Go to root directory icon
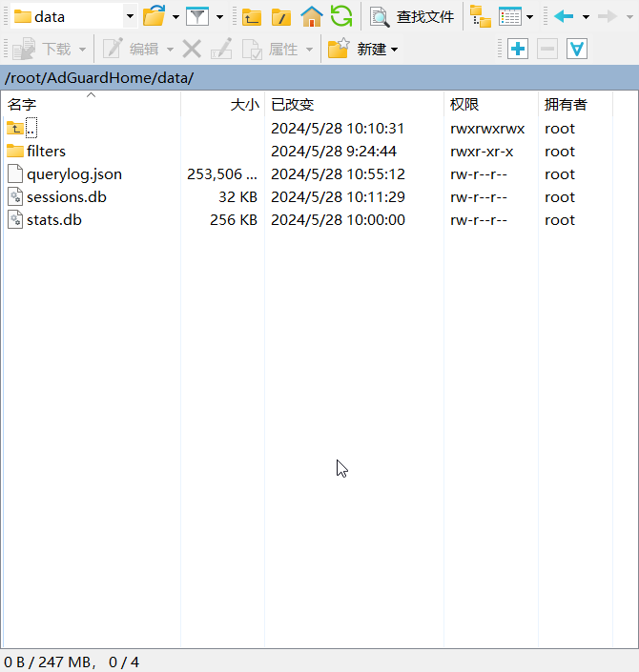639x672 pixels. pos(280,16)
